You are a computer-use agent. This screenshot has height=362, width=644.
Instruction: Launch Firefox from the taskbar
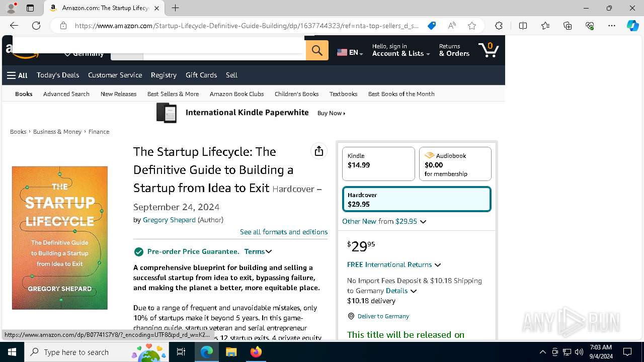pos(256,352)
